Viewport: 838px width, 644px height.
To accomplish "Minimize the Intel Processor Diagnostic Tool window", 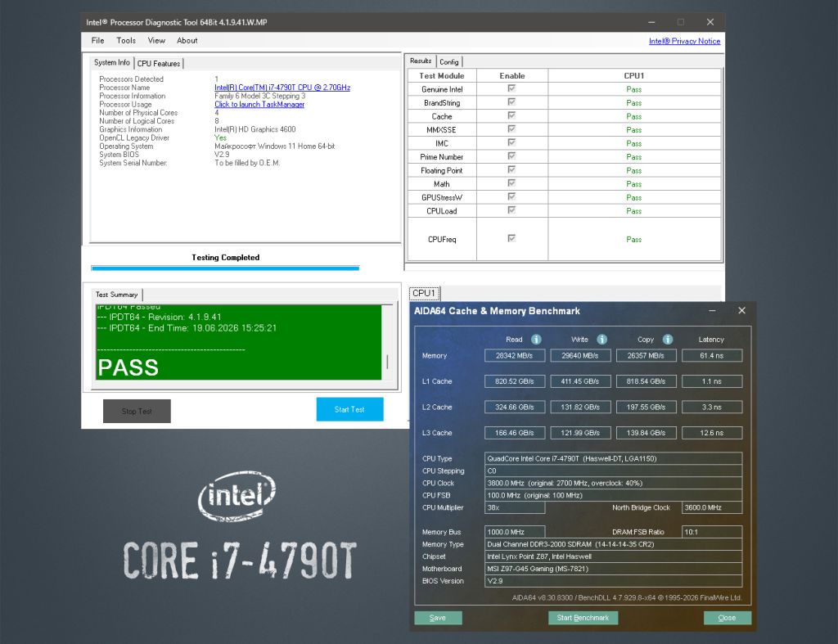I will 651,22.
